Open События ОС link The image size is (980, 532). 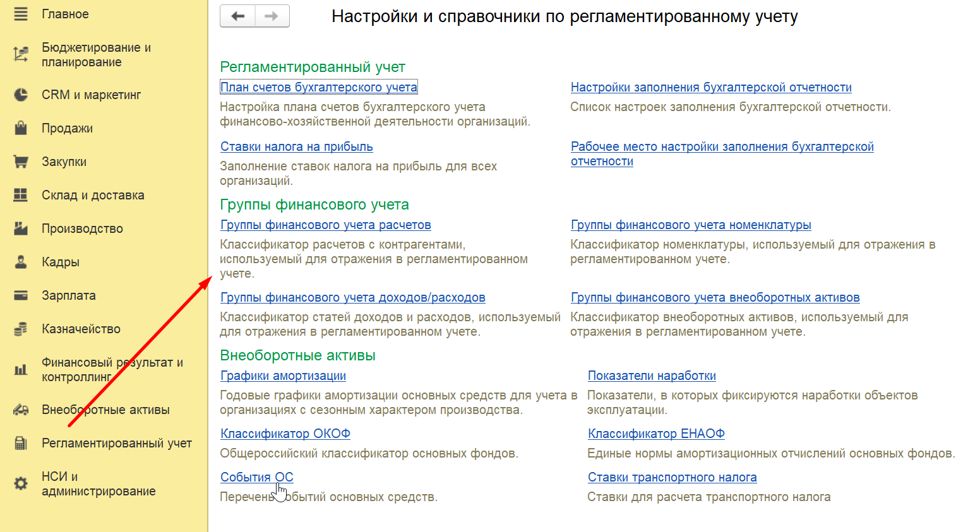[x=257, y=477]
